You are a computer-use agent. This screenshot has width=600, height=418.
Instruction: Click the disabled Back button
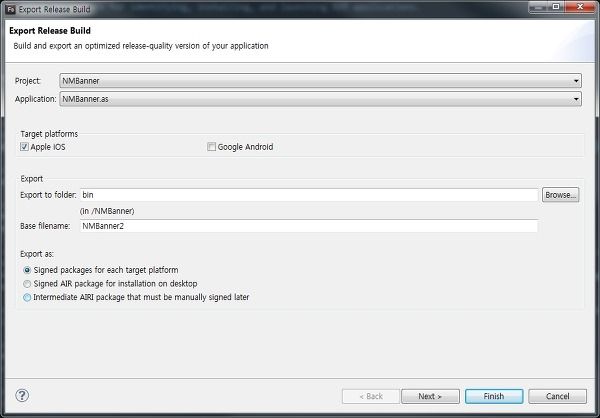click(371, 396)
